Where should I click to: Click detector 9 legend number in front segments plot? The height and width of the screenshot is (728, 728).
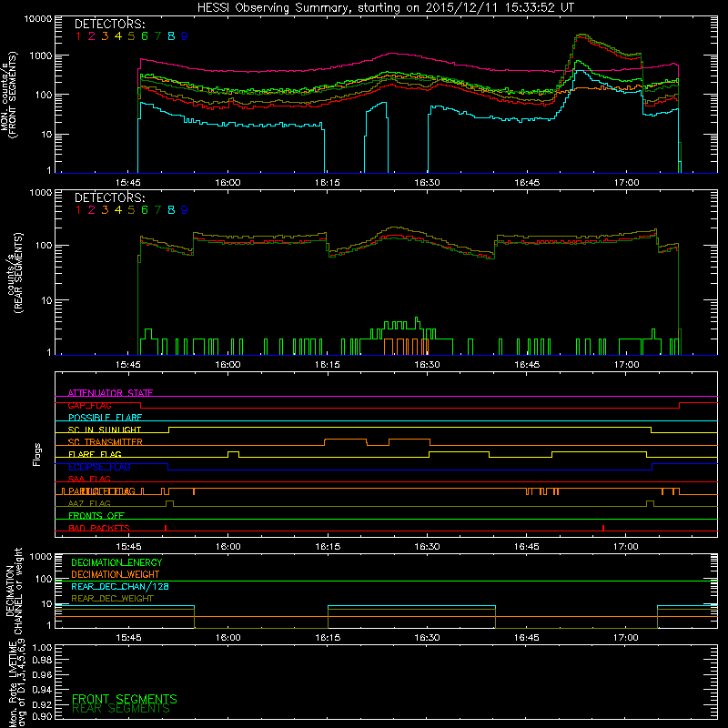click(x=185, y=36)
